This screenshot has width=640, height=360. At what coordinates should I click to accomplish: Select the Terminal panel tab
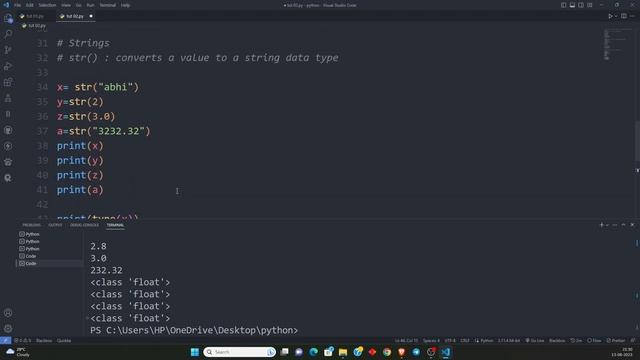(x=115, y=225)
